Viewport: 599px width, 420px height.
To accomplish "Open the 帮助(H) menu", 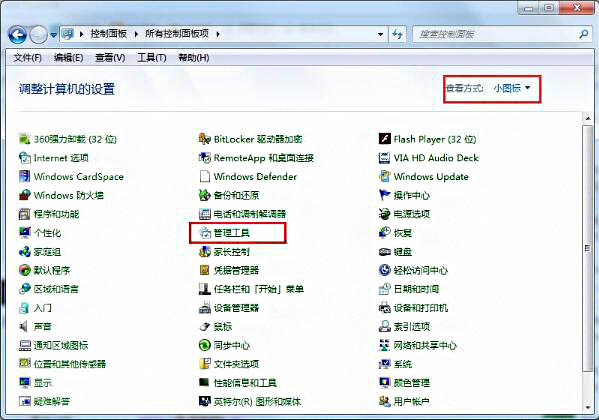I will coord(194,58).
